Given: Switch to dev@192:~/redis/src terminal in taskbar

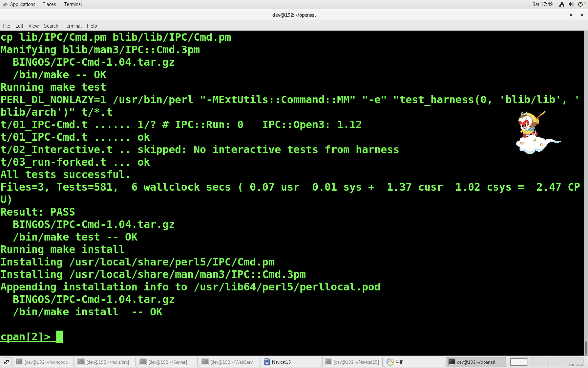Looking at the screenshot, I should click(x=105, y=362).
